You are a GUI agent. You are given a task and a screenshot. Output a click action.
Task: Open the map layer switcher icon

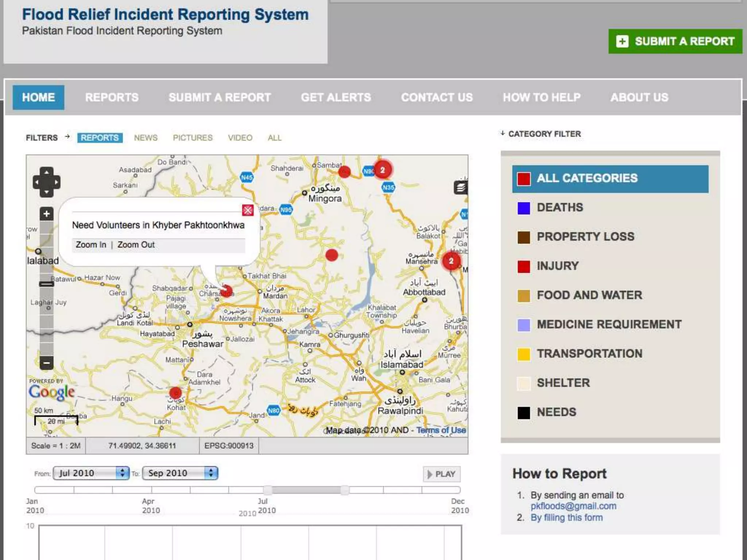(461, 188)
